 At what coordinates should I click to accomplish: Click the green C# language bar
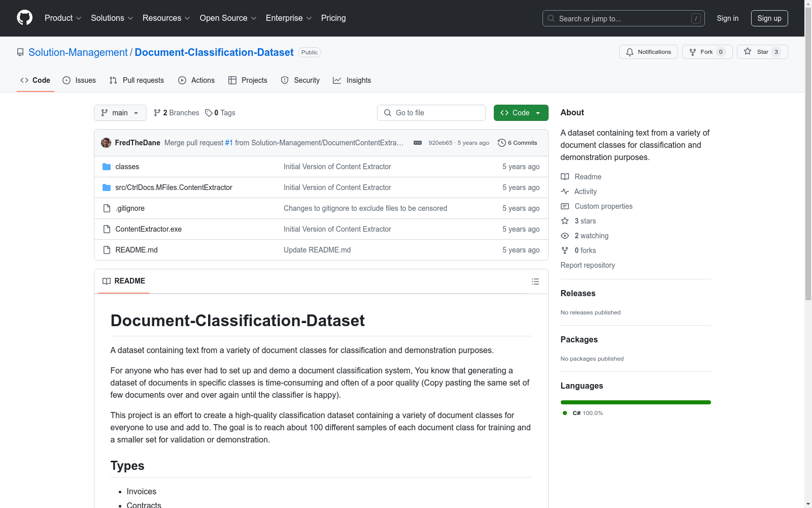point(636,402)
